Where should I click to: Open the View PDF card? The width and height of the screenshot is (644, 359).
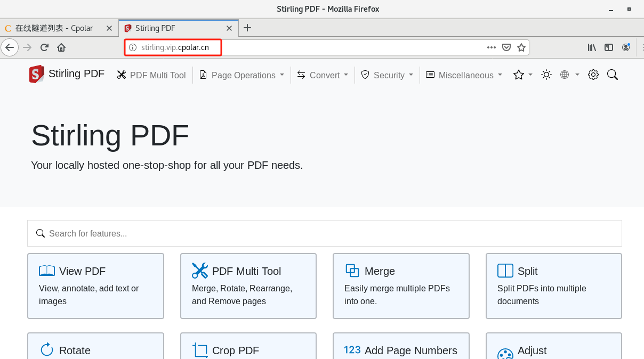coord(95,285)
